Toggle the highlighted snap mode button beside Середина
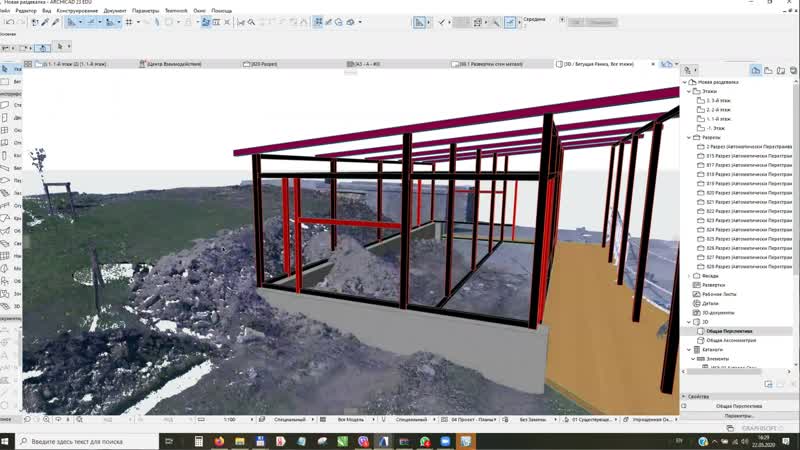Image resolution: width=800 pixels, height=450 pixels. pos(510,21)
